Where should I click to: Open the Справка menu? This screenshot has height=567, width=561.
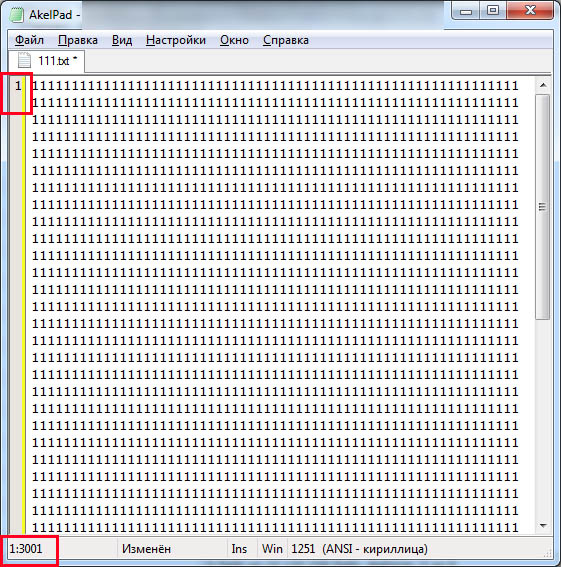pos(286,40)
